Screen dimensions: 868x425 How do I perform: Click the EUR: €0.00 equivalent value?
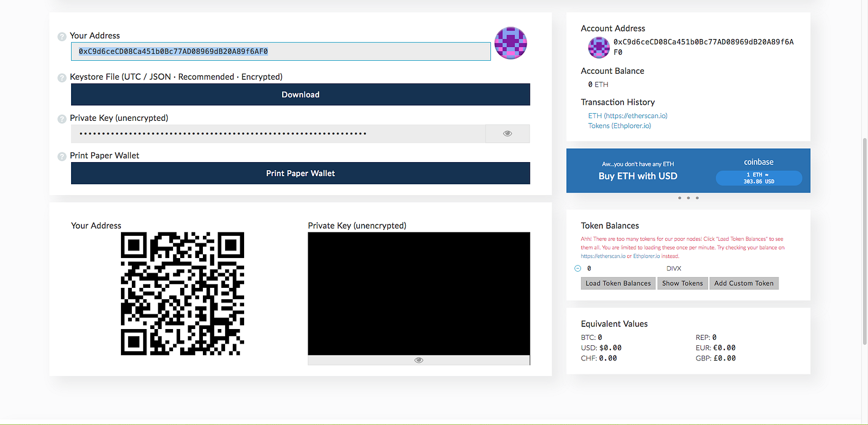pos(716,348)
